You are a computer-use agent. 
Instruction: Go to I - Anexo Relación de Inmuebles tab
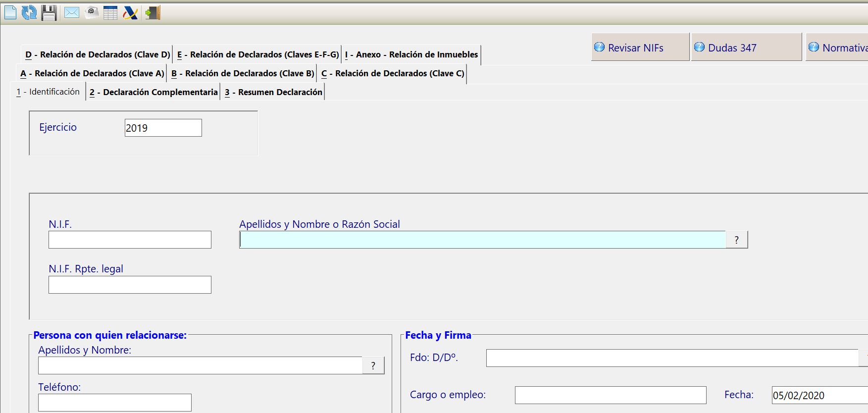coord(411,54)
